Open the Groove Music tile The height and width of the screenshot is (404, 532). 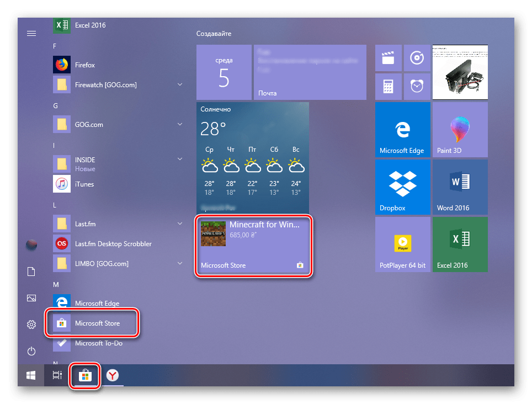417,58
